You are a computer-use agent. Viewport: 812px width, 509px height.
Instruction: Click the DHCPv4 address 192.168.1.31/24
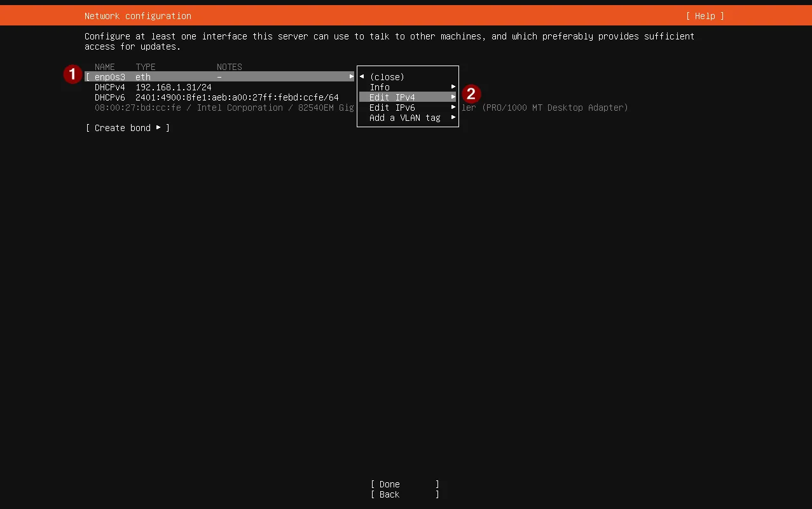click(174, 87)
